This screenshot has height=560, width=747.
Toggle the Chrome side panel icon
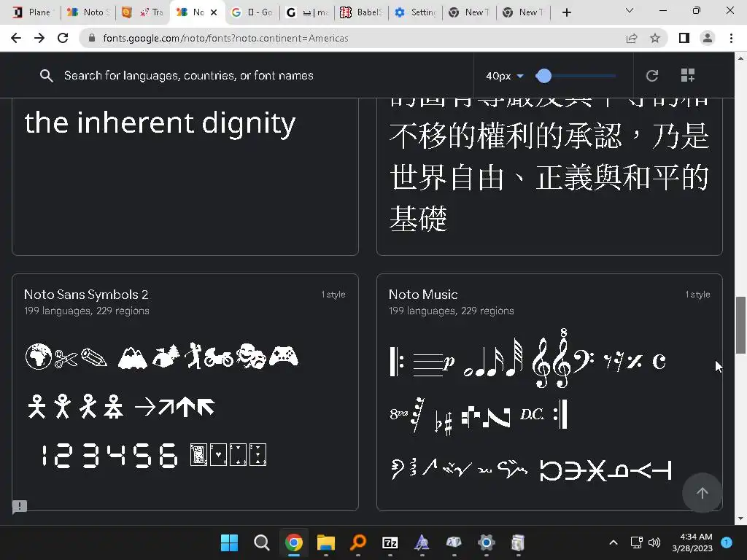click(x=684, y=38)
